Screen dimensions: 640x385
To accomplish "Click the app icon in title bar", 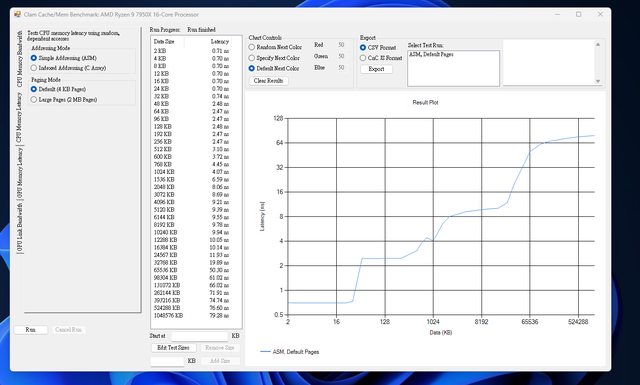I will (18, 14).
